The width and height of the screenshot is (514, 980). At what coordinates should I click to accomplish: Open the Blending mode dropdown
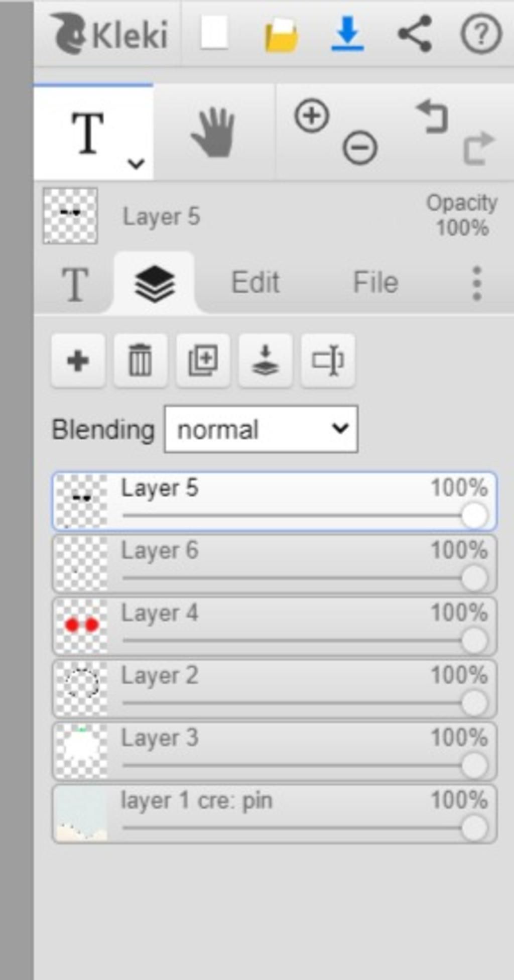coord(261,430)
